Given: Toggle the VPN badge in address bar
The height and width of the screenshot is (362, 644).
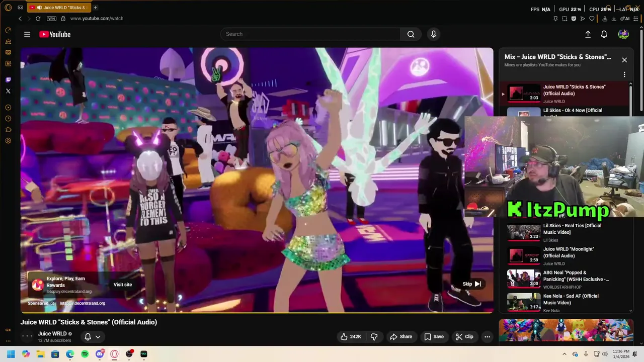Looking at the screenshot, I should click(x=51, y=19).
